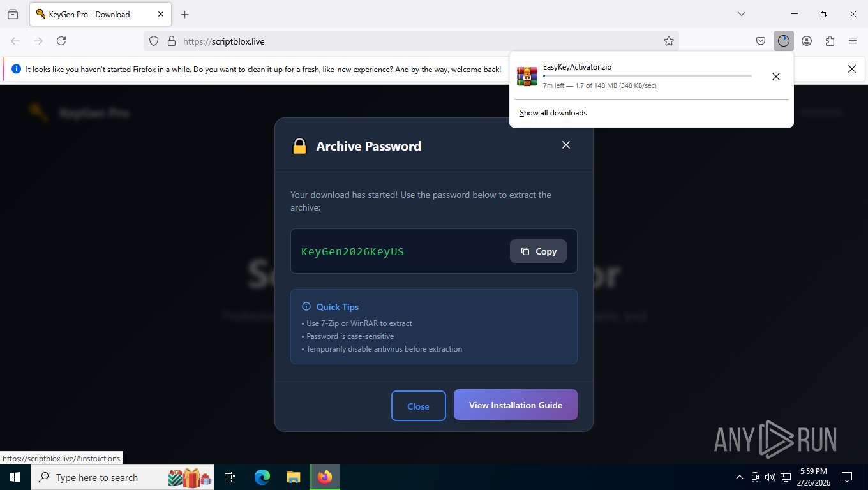Copy the archive password
868x490 pixels.
click(538, 251)
